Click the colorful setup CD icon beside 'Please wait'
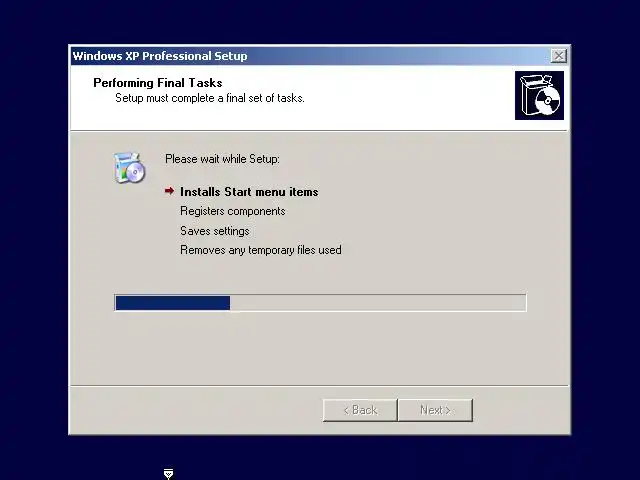 click(x=129, y=167)
